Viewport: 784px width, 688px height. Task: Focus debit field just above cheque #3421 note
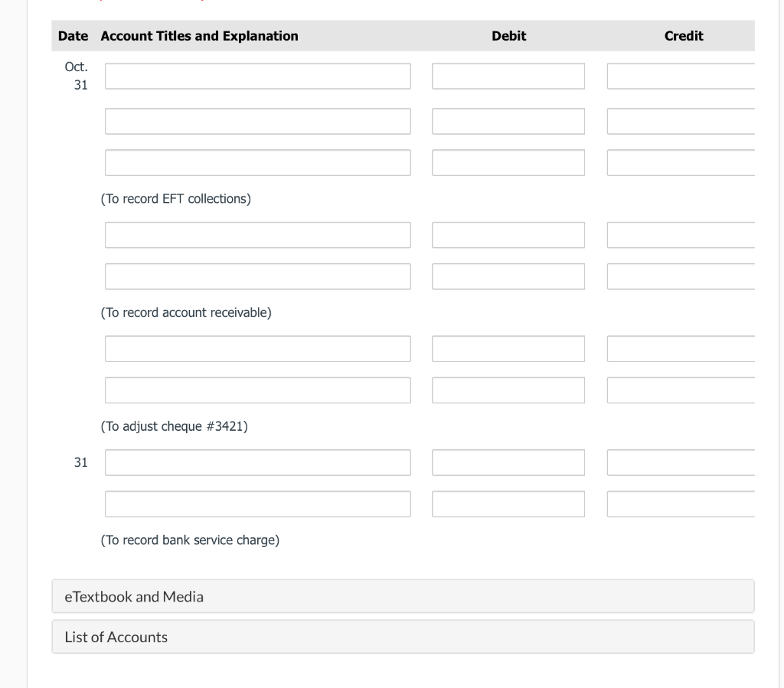(x=508, y=390)
